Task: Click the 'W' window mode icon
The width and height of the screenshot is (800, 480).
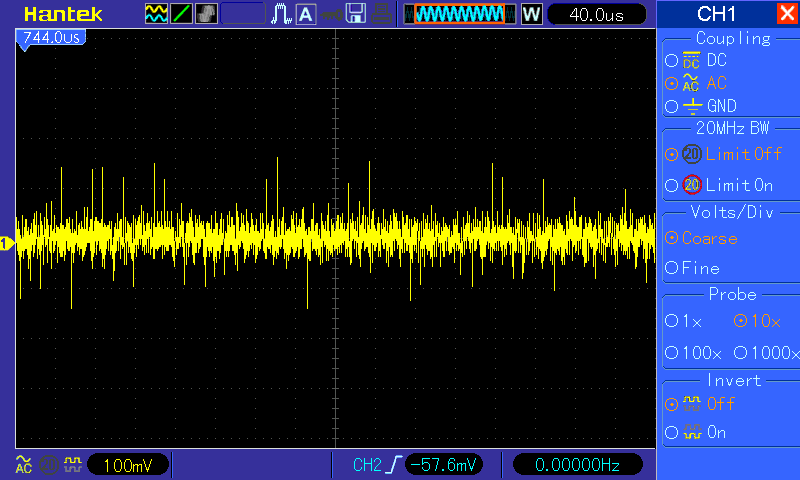Action: [531, 14]
